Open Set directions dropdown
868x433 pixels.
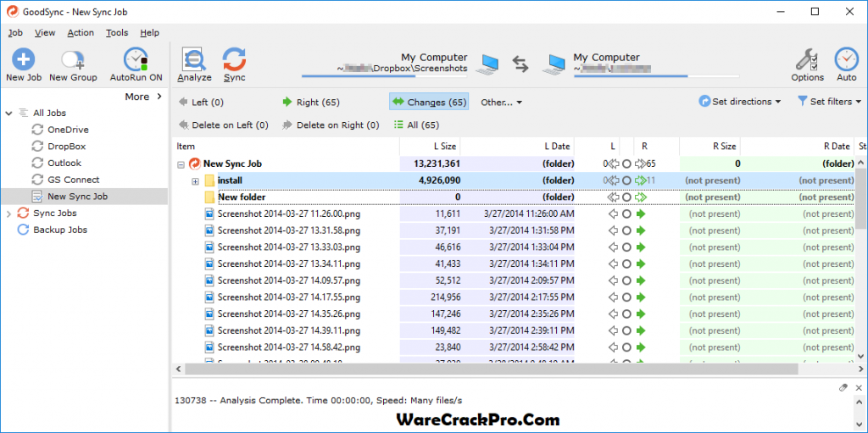(x=740, y=102)
